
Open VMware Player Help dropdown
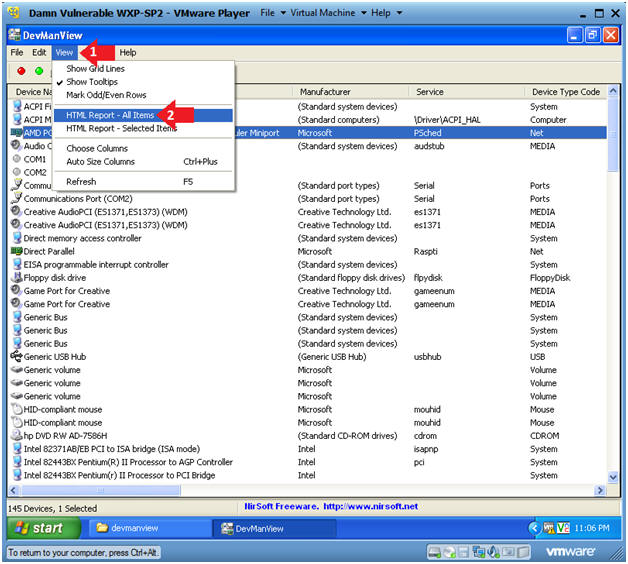pos(386,13)
